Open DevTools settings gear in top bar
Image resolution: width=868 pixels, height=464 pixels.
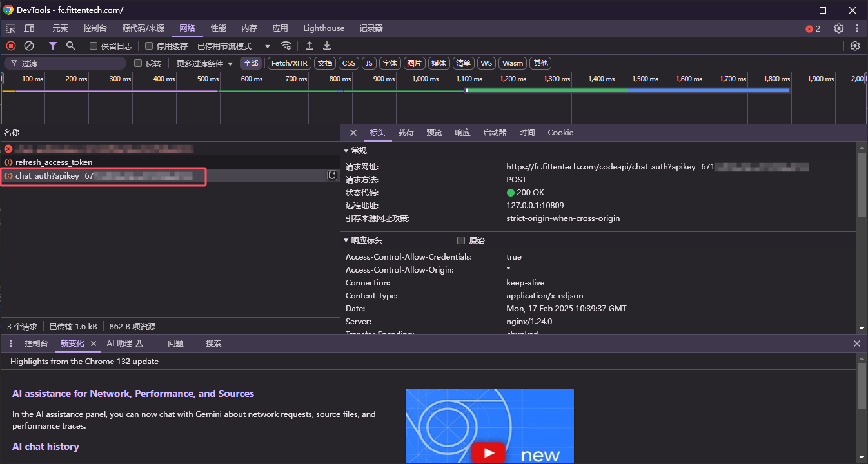pyautogui.click(x=839, y=28)
